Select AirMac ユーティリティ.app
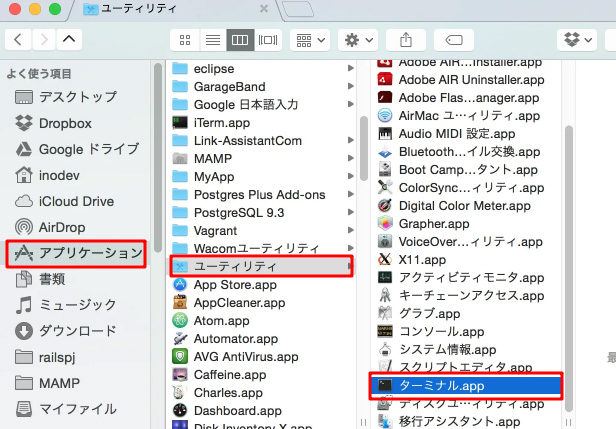 pyautogui.click(x=468, y=116)
